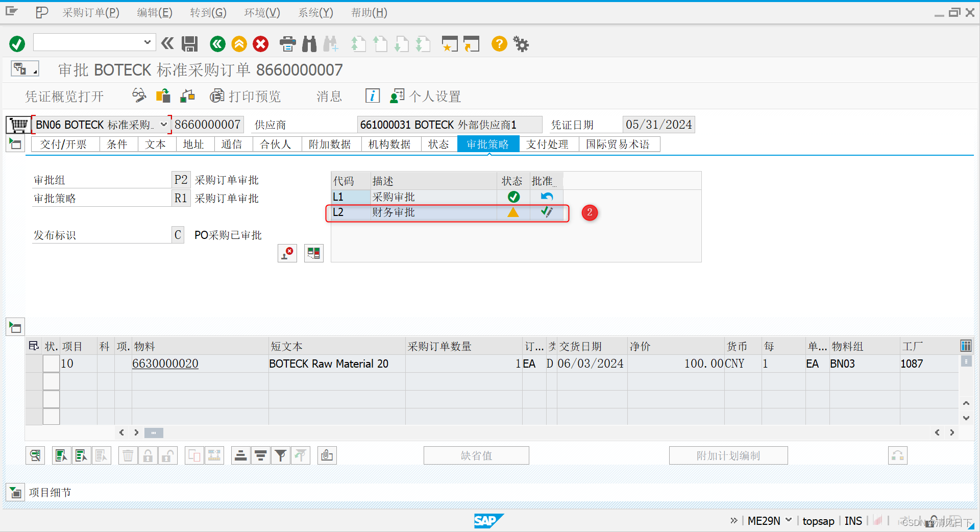This screenshot has width=980, height=532.
Task: Click the item detail magnifier icon
Action: [35, 455]
